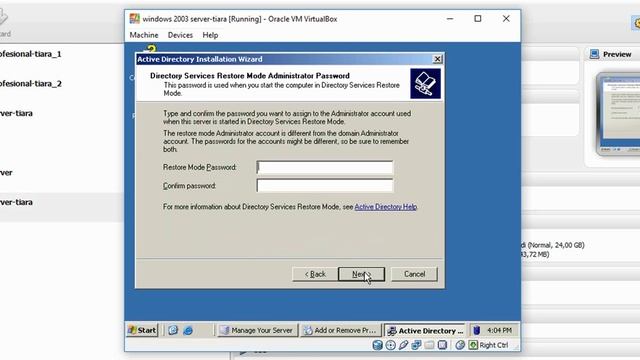Click the Active Directory wizard book icon

coord(425,83)
